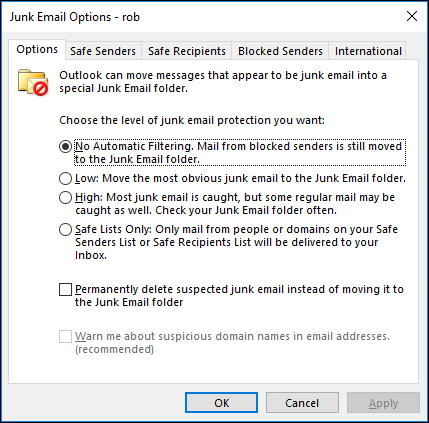
Task: Click the '(recommended)' text under the Warn me option
Action: [114, 349]
